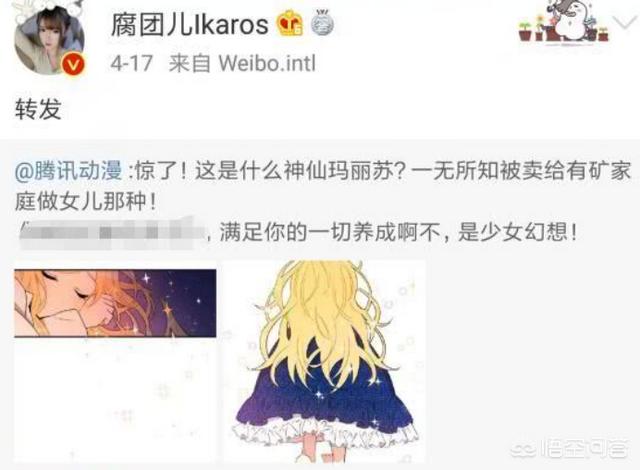This screenshot has height=470, width=640.
Task: Open the snowman card decoration icon
Action: [571, 21]
